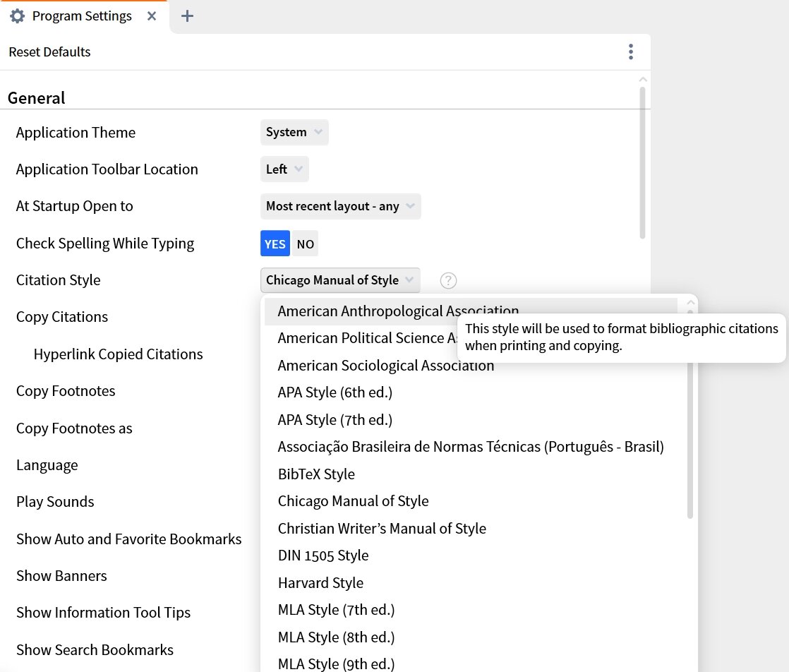Select APA Style (7th ed.) citation style
This screenshot has height=672, width=789.
(x=335, y=419)
